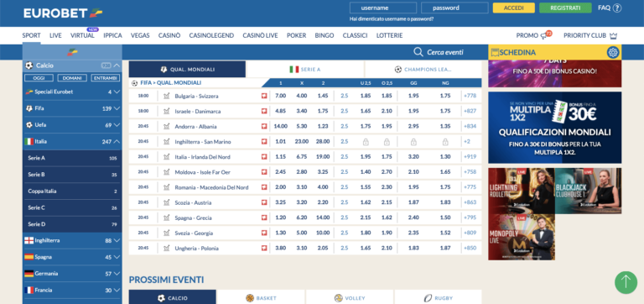Collapse the Calcio sidebar section
The height and width of the screenshot is (304, 644).
coord(117,66)
